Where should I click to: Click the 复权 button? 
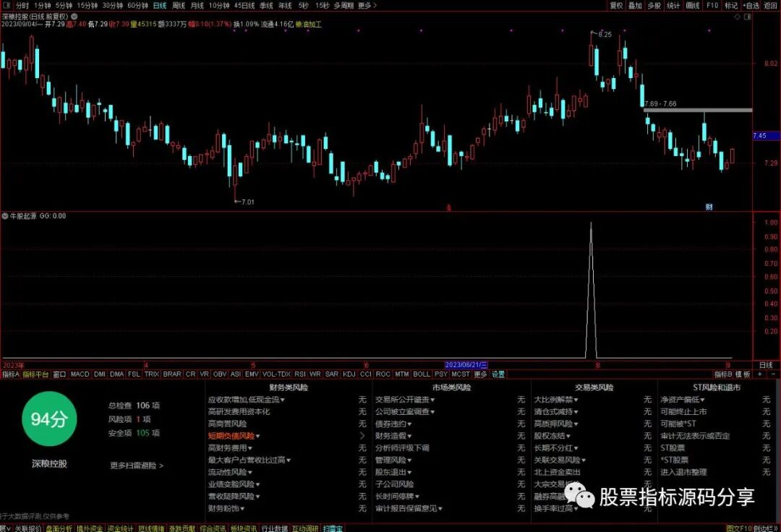tap(617, 6)
